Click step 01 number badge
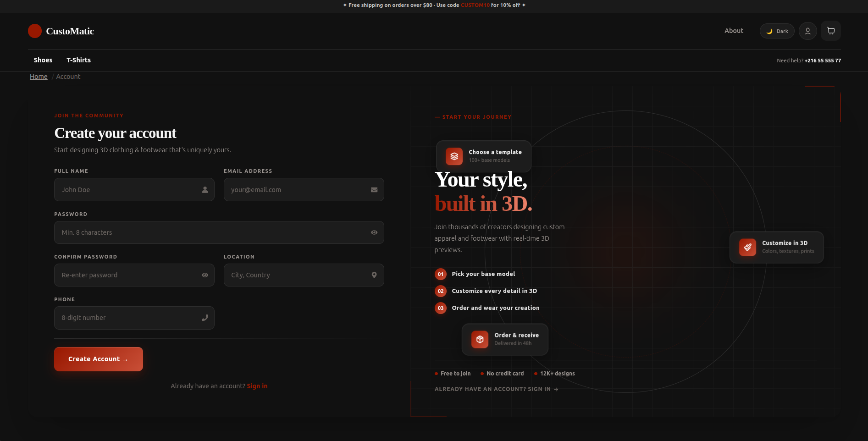The height and width of the screenshot is (441, 868). tap(441, 274)
